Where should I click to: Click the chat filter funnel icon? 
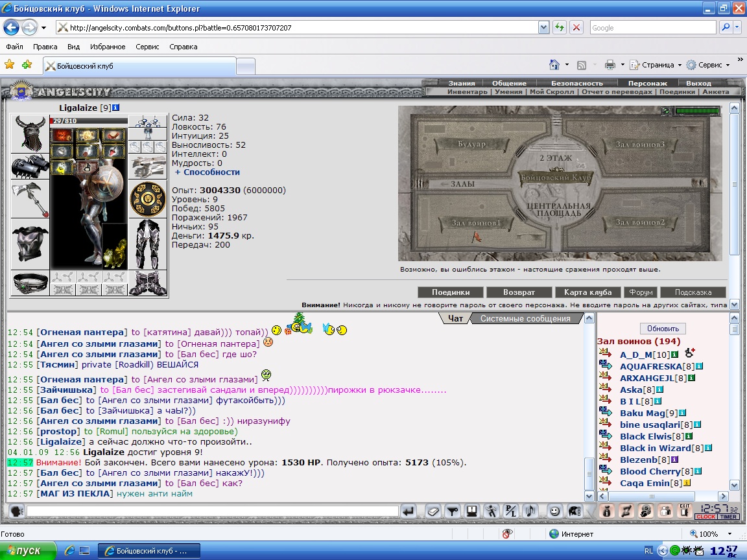coord(453,511)
